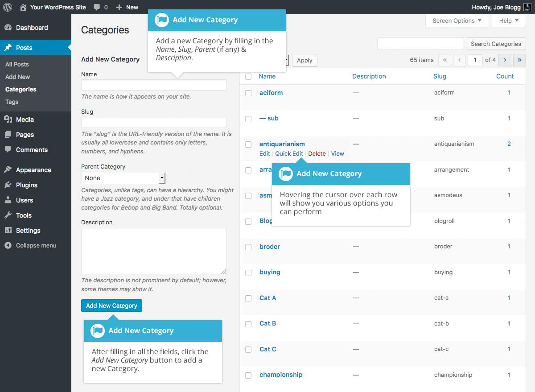Expand the Screen Options panel
The width and height of the screenshot is (535, 392).
457,21
